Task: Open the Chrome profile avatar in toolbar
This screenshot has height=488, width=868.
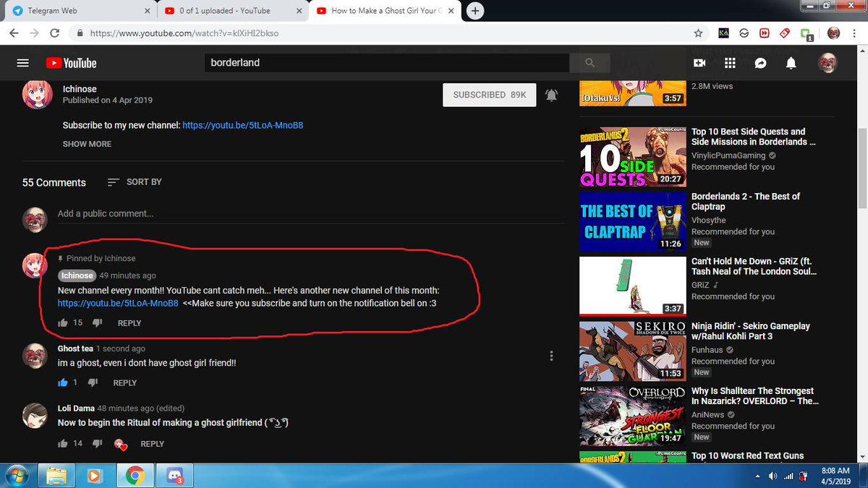Action: coord(833,33)
